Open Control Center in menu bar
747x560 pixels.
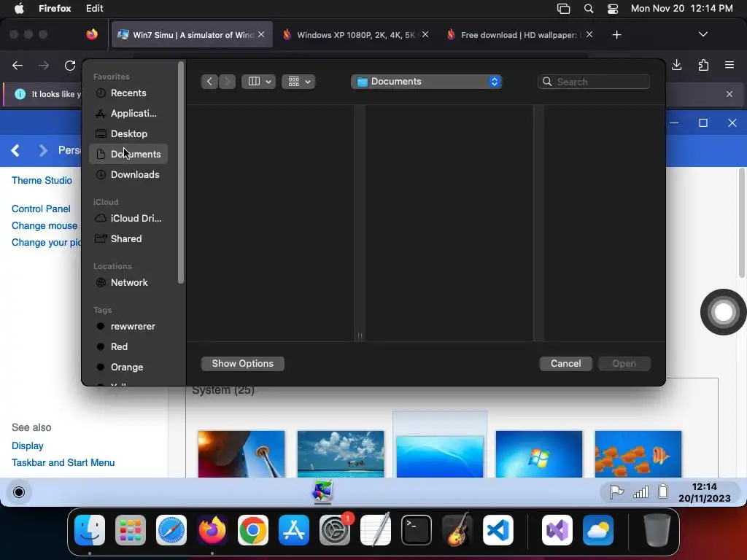tap(613, 9)
